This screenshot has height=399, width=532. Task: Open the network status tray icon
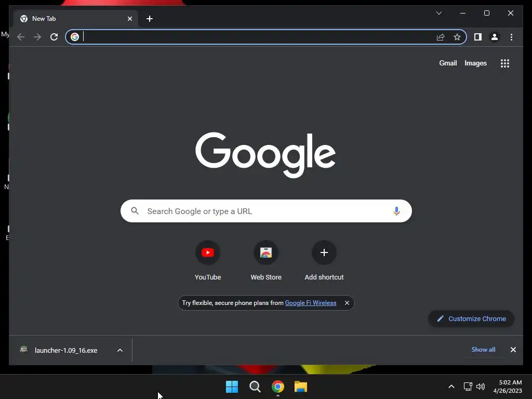click(x=468, y=387)
